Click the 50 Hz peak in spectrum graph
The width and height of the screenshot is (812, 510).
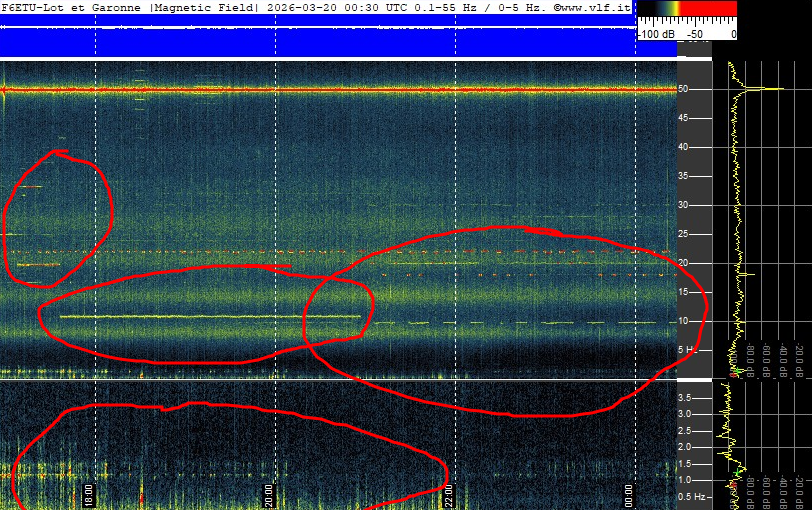760,89
